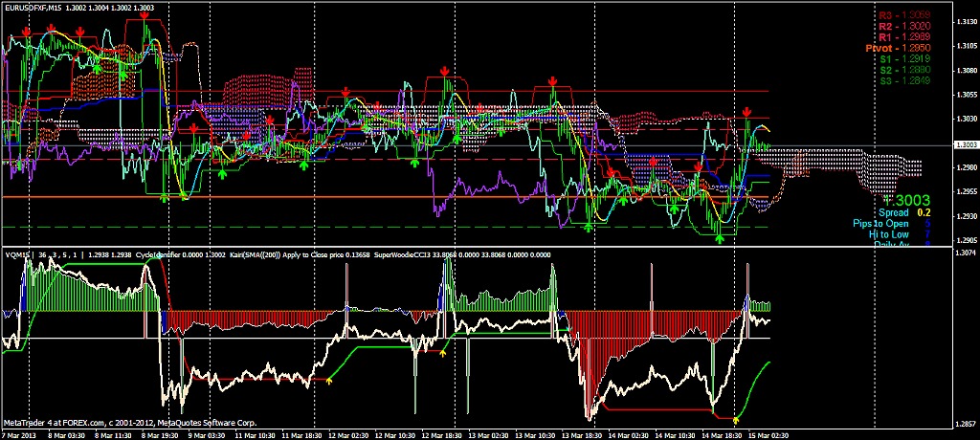Screen dimensions: 980x440
Task: Click the topmost red arrow on main chart
Action: click(x=143, y=15)
